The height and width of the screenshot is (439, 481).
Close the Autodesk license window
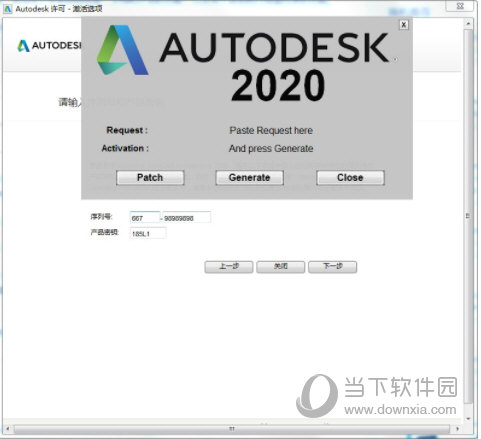pos(460,6)
